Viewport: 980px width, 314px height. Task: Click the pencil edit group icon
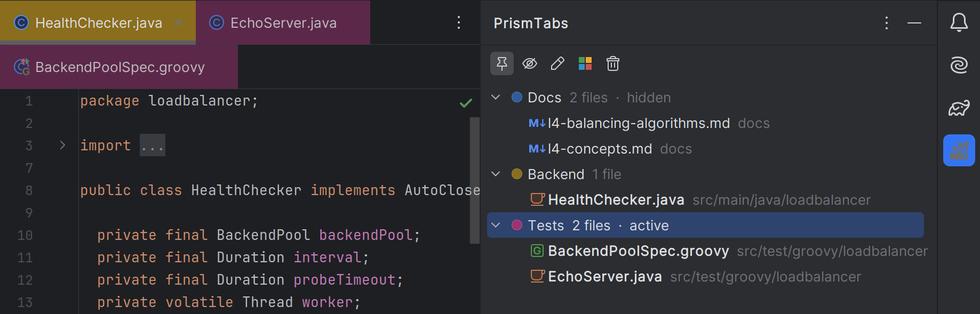point(557,64)
